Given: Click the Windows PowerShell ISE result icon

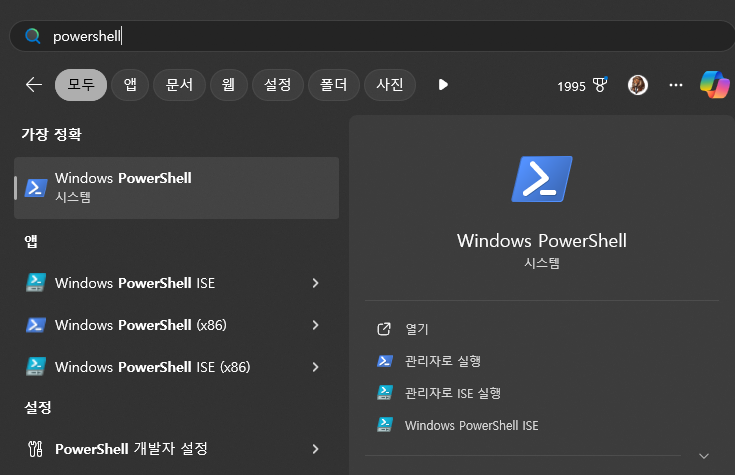Looking at the screenshot, I should pyautogui.click(x=36, y=283).
